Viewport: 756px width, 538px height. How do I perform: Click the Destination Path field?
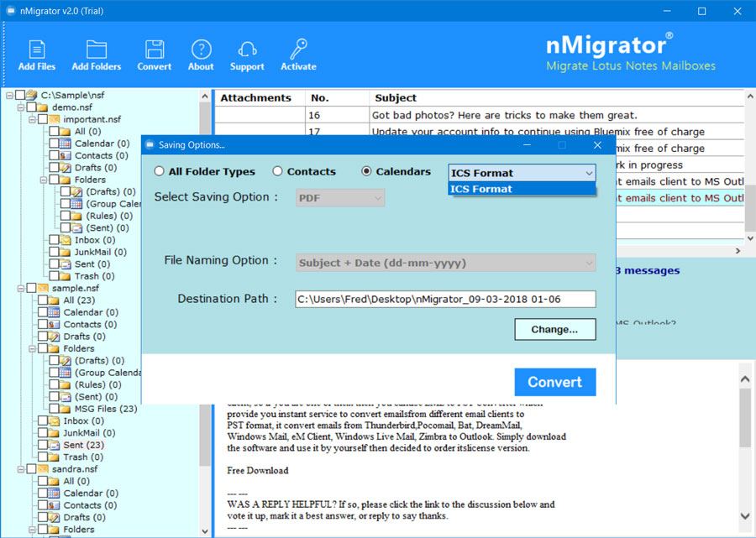click(x=445, y=299)
